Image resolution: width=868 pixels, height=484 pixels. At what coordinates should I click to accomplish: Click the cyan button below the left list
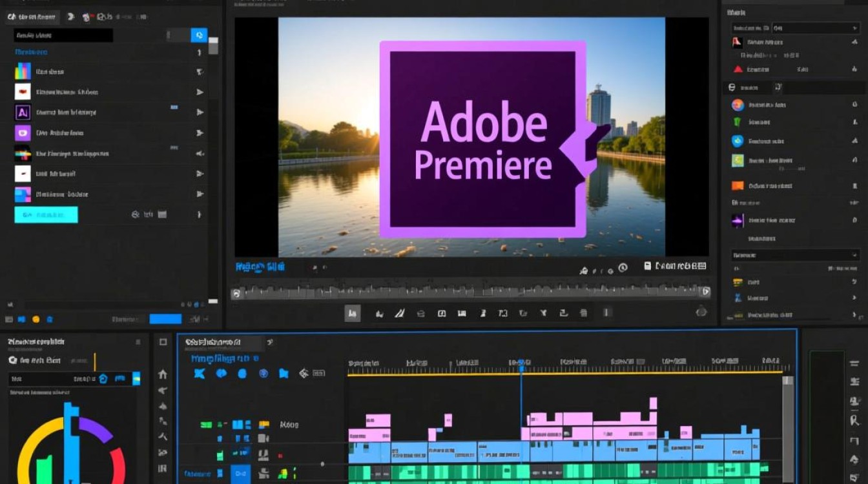(46, 215)
